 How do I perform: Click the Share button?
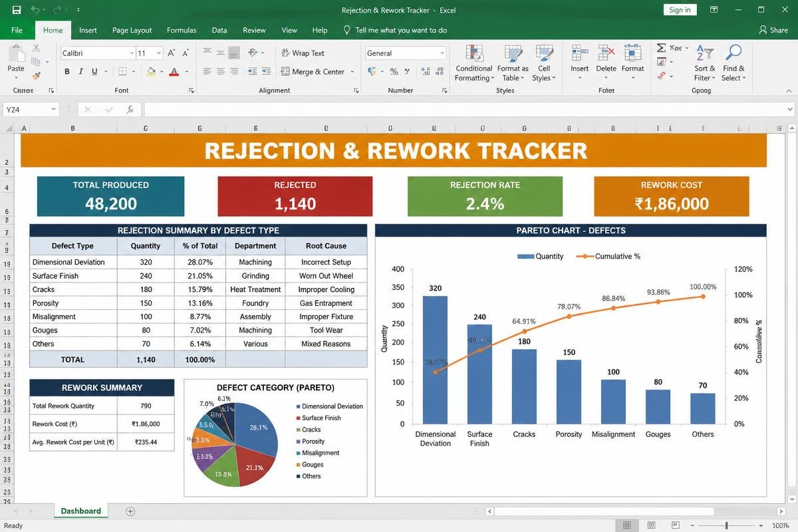click(773, 30)
